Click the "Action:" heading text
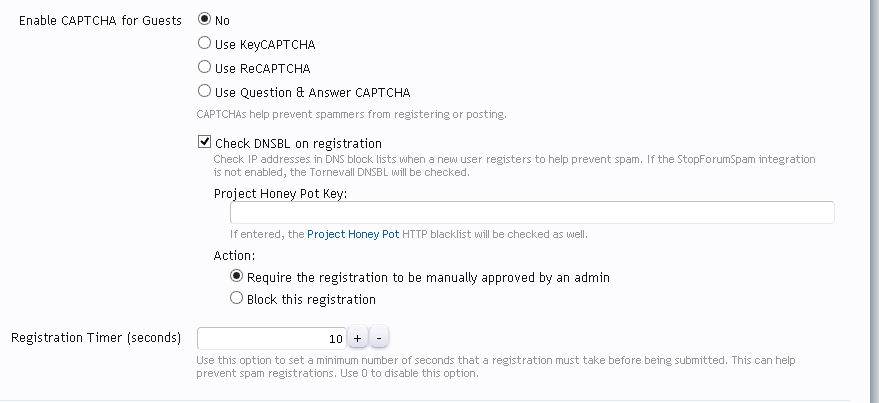This screenshot has width=879, height=403. [234, 255]
